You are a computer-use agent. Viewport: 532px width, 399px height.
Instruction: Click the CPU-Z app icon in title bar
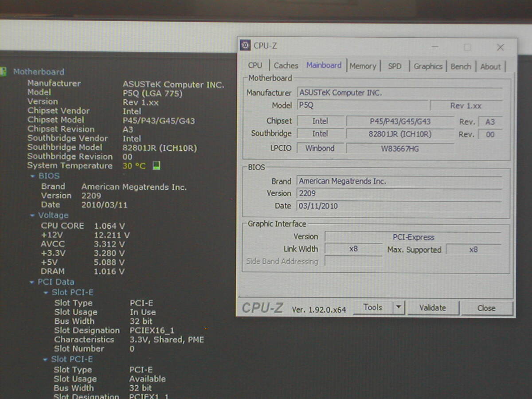[245, 45]
